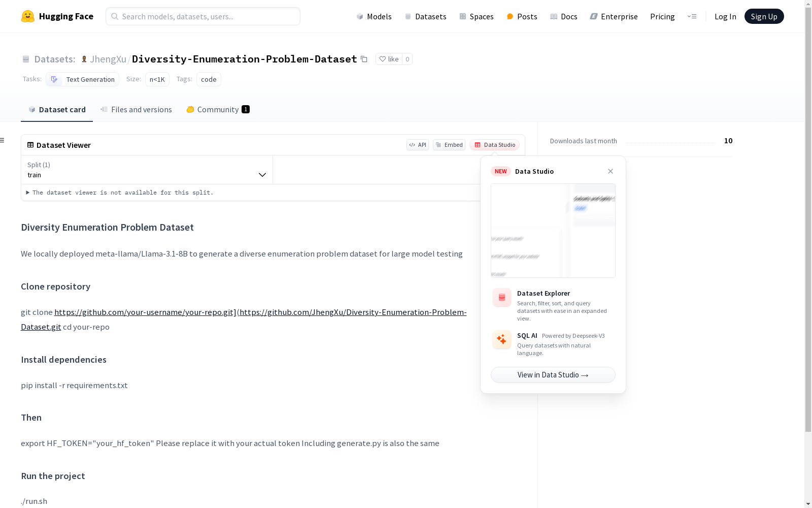The width and height of the screenshot is (812, 508).
Task: Click the Dataset Explorer title in popup
Action: point(544,293)
